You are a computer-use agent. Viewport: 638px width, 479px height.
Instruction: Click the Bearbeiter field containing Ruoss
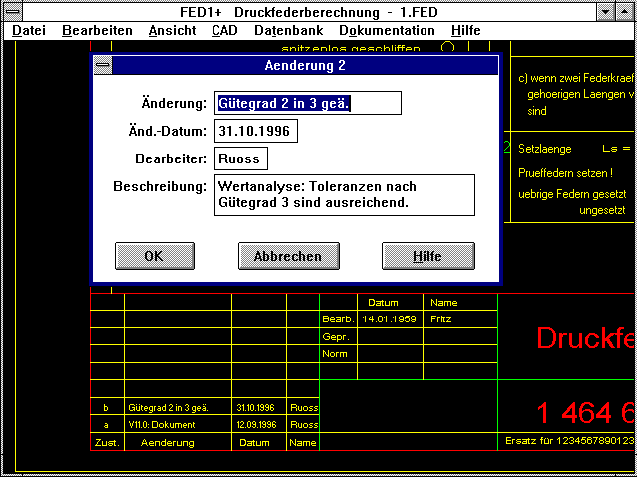241,159
